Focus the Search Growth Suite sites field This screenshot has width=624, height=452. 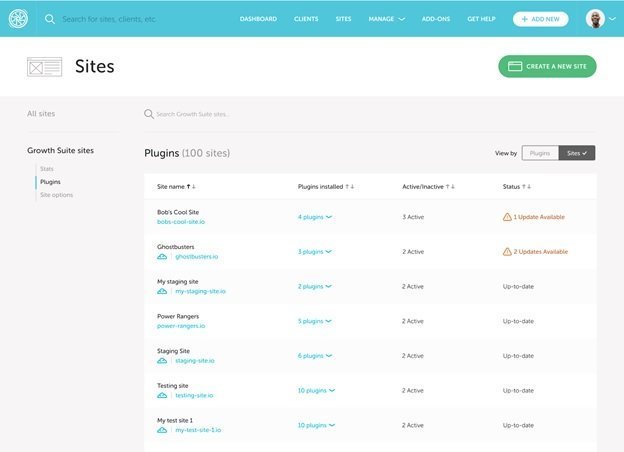point(192,114)
